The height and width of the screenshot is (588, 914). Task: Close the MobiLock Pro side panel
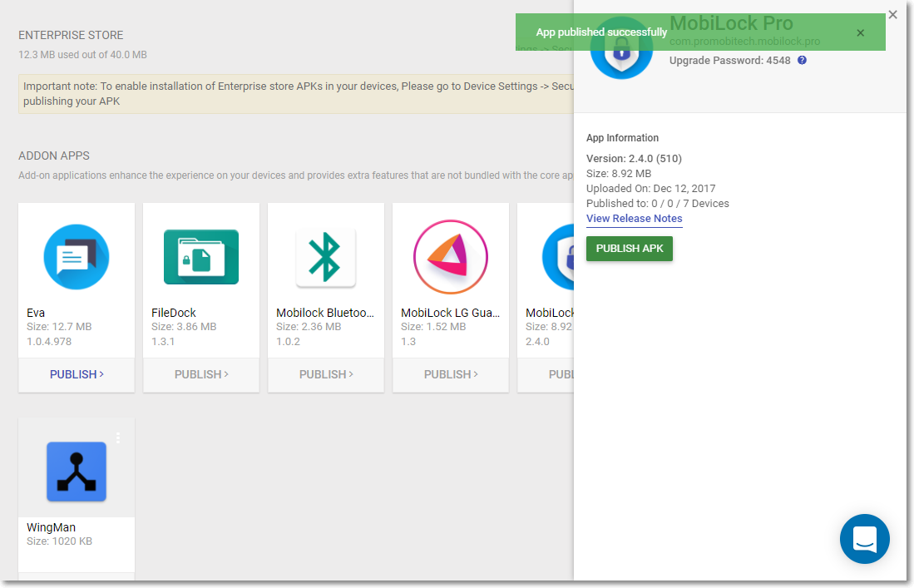[x=892, y=15]
